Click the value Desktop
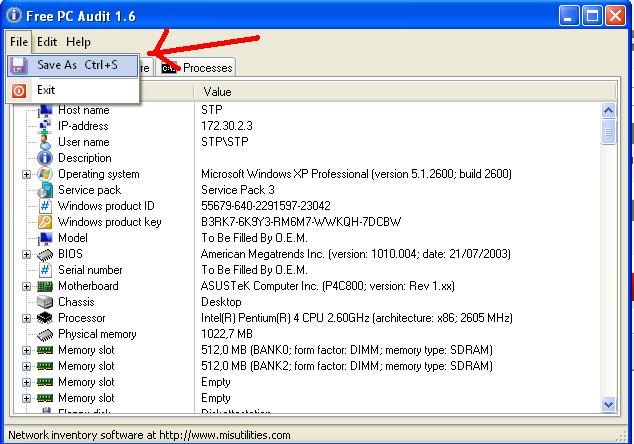The image size is (634, 444). (221, 302)
